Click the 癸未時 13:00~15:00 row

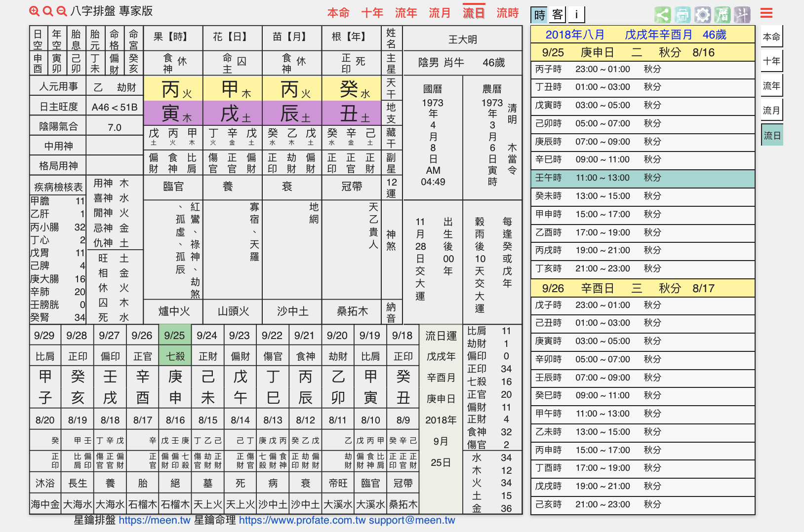click(643, 196)
